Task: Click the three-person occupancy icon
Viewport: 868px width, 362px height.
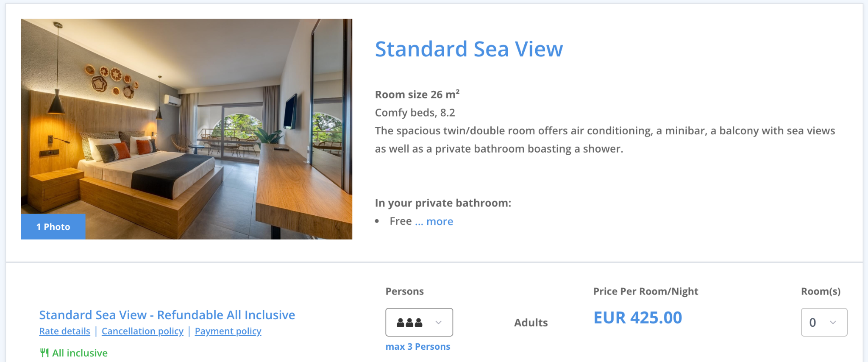Action: point(409,323)
